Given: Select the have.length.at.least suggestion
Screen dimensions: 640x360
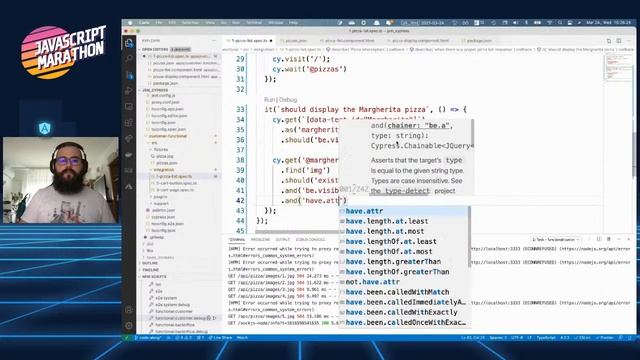Looking at the screenshot, I should 404,221.
